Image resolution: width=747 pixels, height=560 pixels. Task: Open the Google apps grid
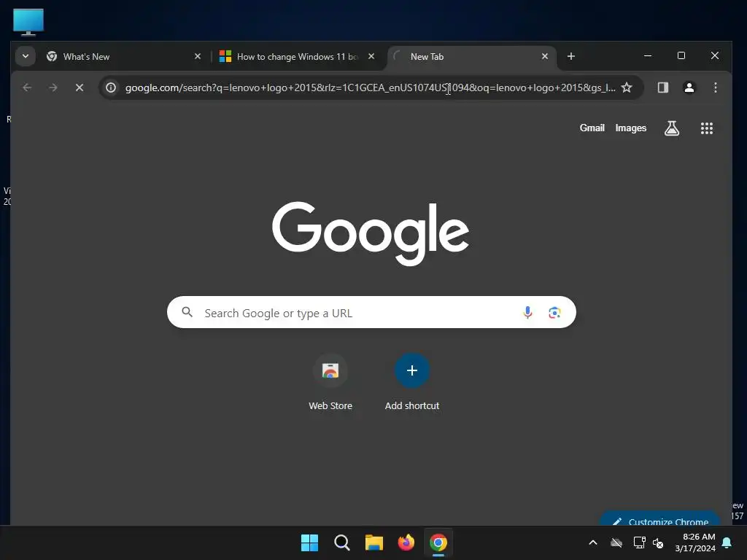[x=706, y=128]
